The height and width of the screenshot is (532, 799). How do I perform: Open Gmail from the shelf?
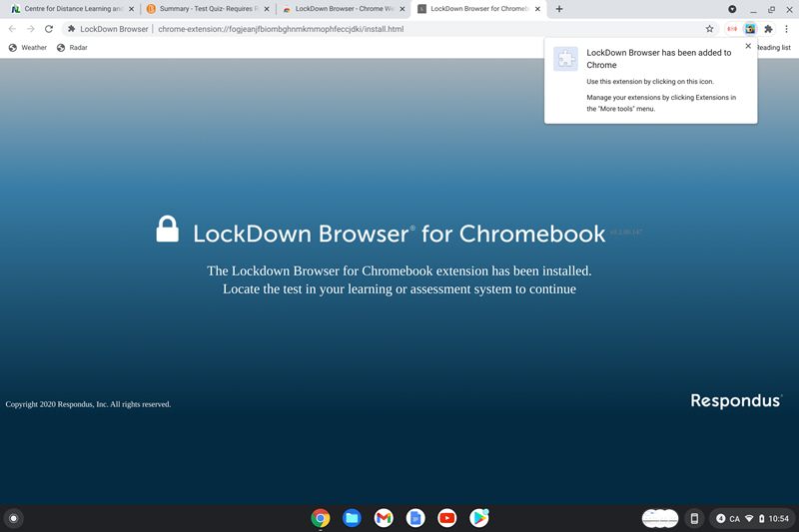pos(384,518)
